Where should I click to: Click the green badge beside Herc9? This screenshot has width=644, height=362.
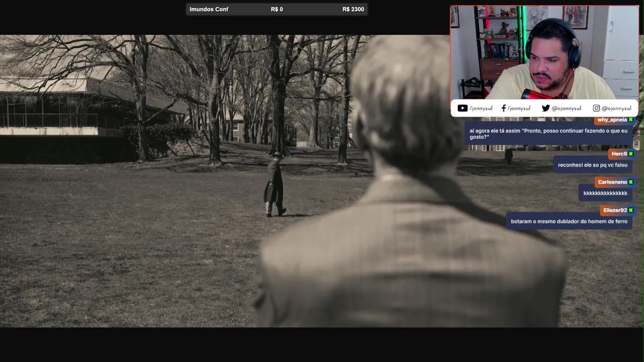click(631, 154)
